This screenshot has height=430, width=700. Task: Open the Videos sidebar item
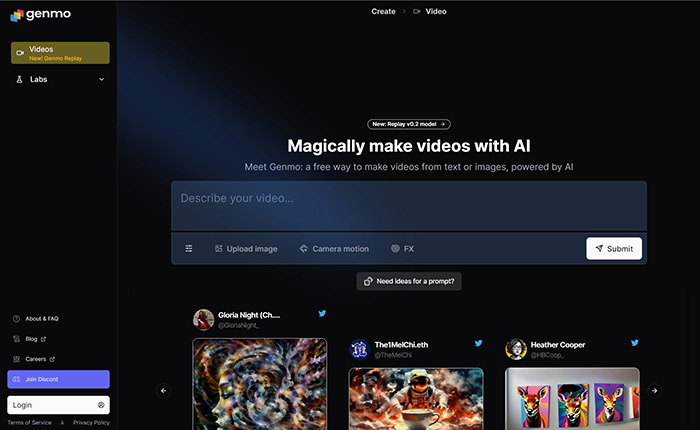[60, 53]
